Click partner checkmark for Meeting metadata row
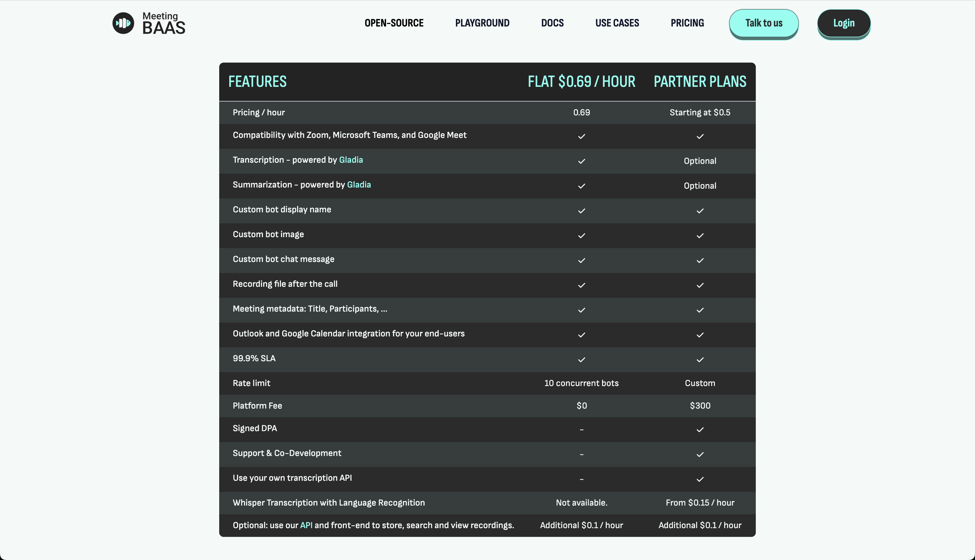975x560 pixels. point(700,310)
